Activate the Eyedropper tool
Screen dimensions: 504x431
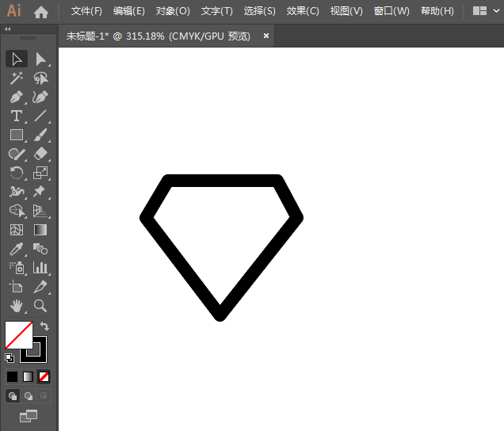tap(16, 249)
